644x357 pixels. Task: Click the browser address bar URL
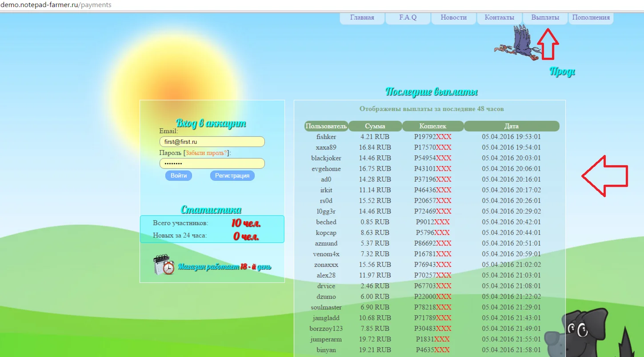click(x=57, y=5)
